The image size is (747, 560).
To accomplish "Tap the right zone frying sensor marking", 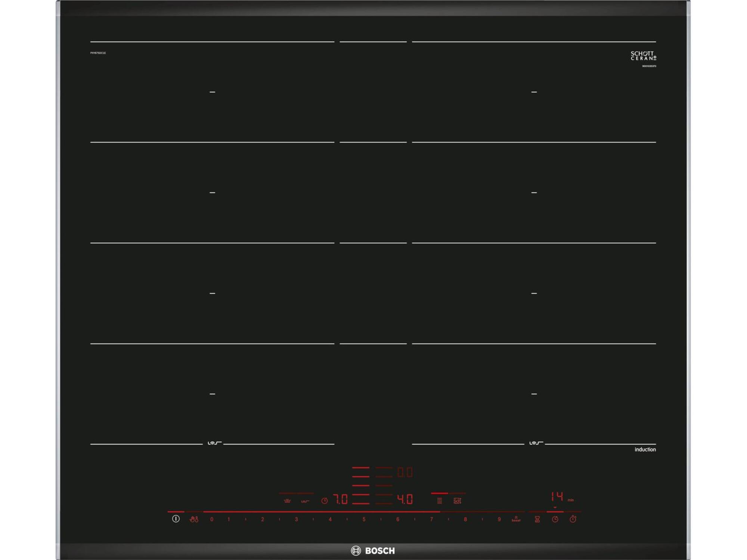I will click(x=536, y=443).
